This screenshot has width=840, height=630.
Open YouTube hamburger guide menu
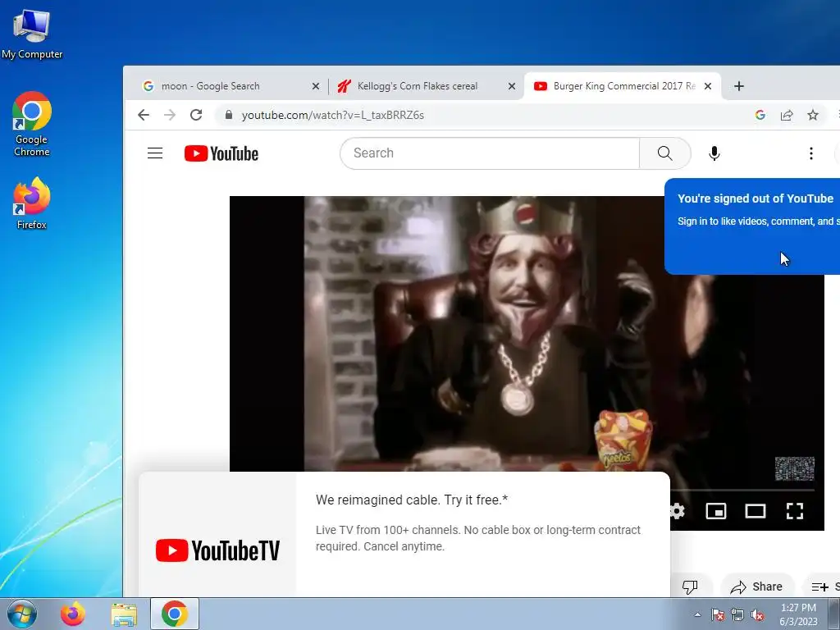tap(155, 153)
